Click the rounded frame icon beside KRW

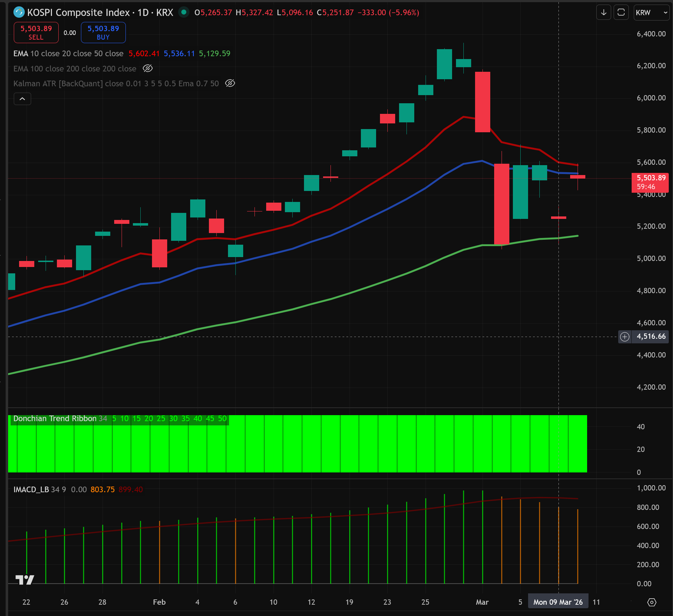coord(621,13)
